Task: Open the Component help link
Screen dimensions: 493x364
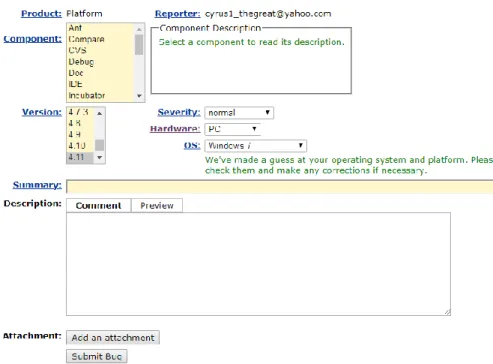Action: [33, 39]
